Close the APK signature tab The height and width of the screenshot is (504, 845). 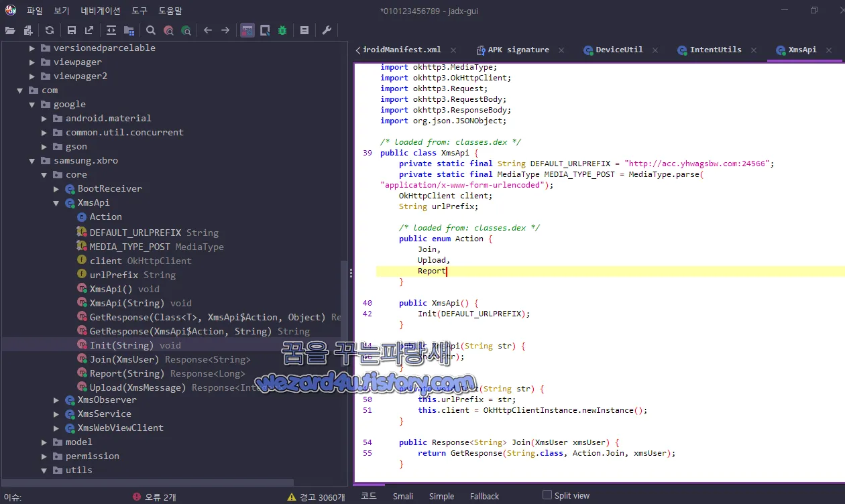561,50
